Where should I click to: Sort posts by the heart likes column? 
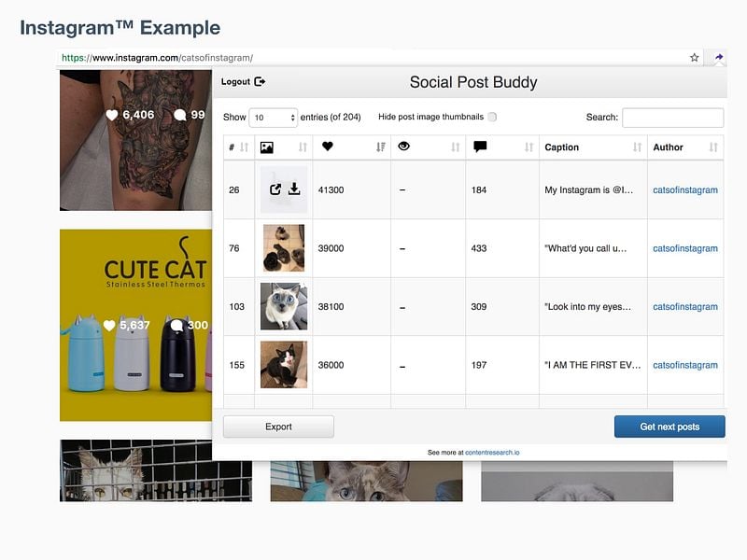point(328,147)
